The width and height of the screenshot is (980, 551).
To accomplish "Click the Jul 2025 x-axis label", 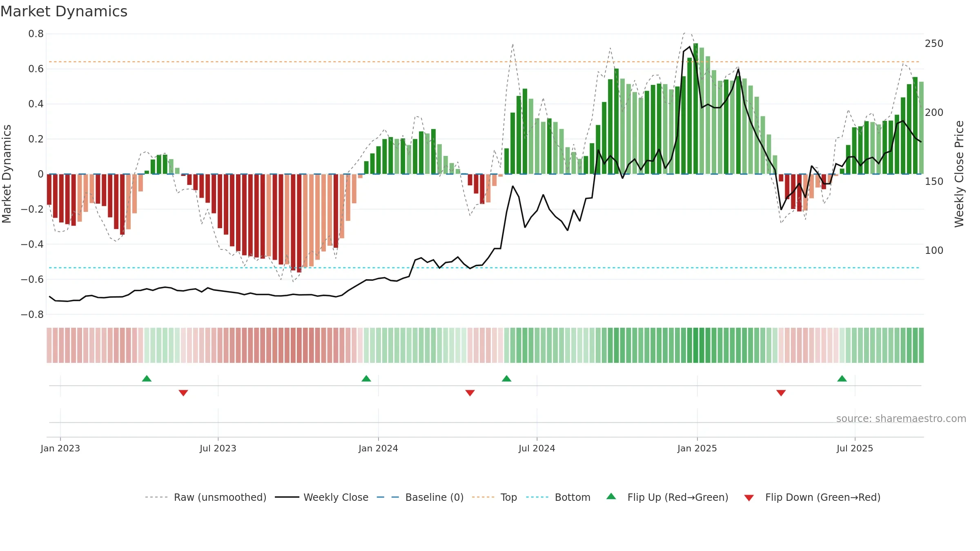I will (855, 448).
